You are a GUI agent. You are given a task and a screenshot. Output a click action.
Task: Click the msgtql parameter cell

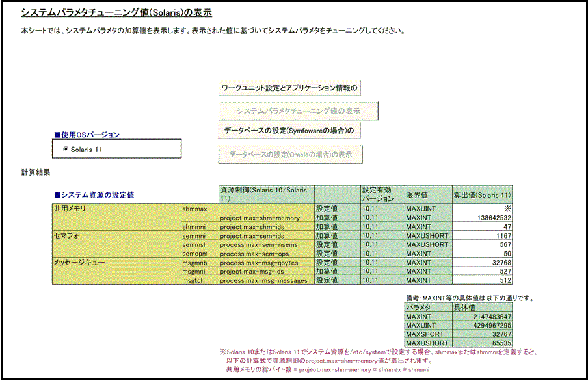click(200, 280)
